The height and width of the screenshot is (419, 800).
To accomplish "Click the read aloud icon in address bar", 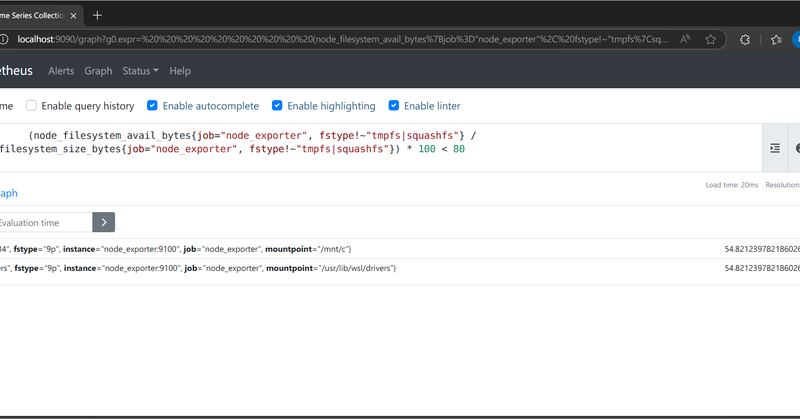I will (685, 39).
